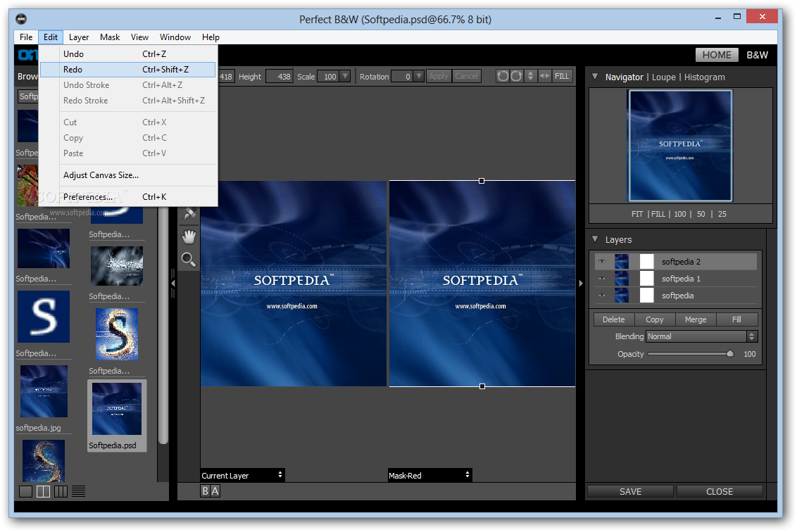
Task: Open the Mask-Red view dropdown
Action: coord(430,475)
